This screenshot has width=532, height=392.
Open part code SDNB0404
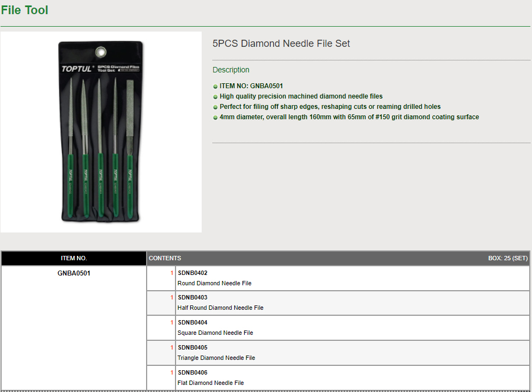192,322
